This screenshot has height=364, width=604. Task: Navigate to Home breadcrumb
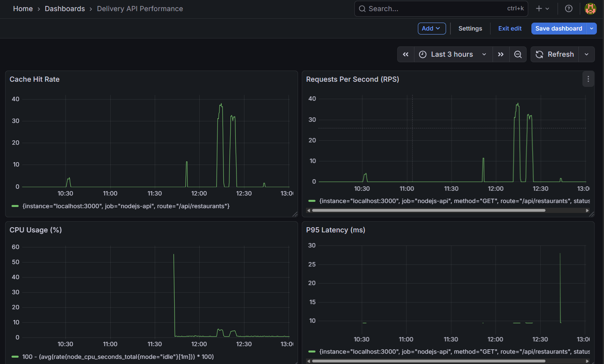(23, 9)
